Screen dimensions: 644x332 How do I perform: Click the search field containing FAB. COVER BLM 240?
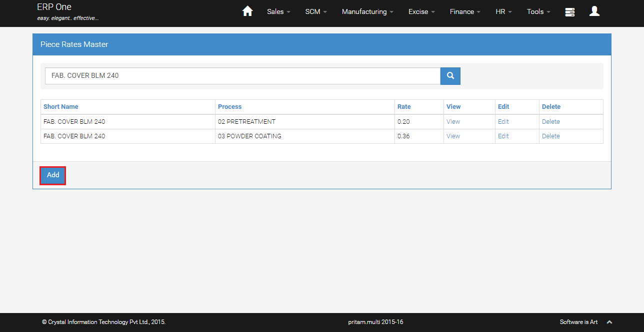(x=242, y=76)
